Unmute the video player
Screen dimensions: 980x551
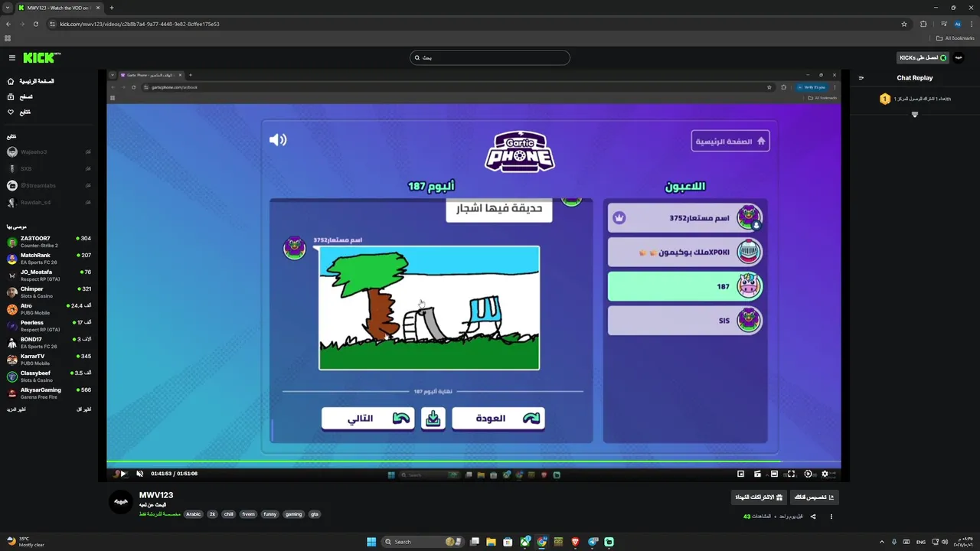(139, 474)
